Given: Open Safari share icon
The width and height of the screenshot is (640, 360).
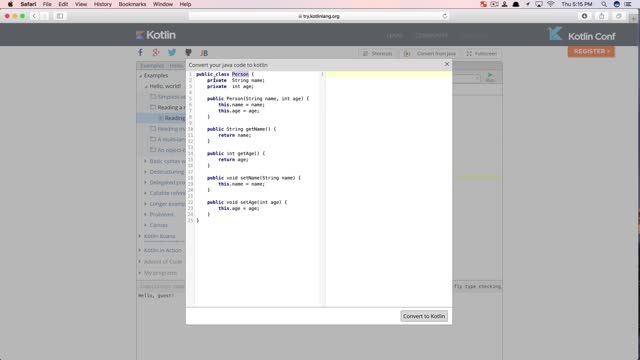Looking at the screenshot, I should [x=602, y=16].
